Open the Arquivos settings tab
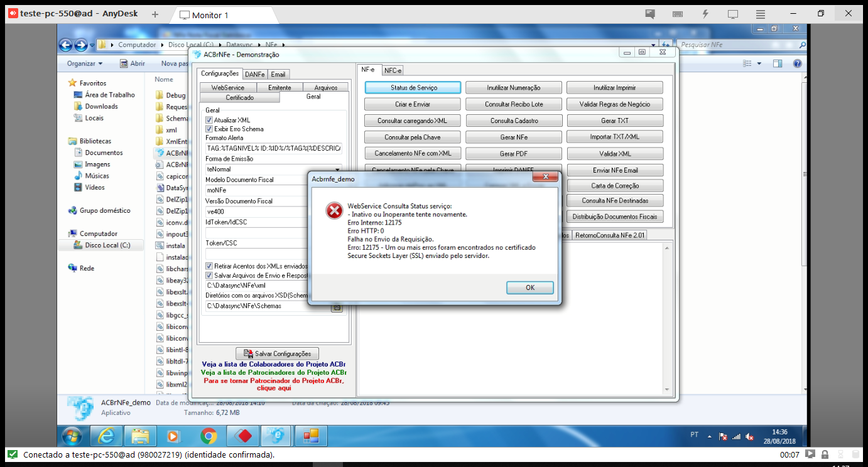Viewport: 868px width, 467px height. pos(326,87)
